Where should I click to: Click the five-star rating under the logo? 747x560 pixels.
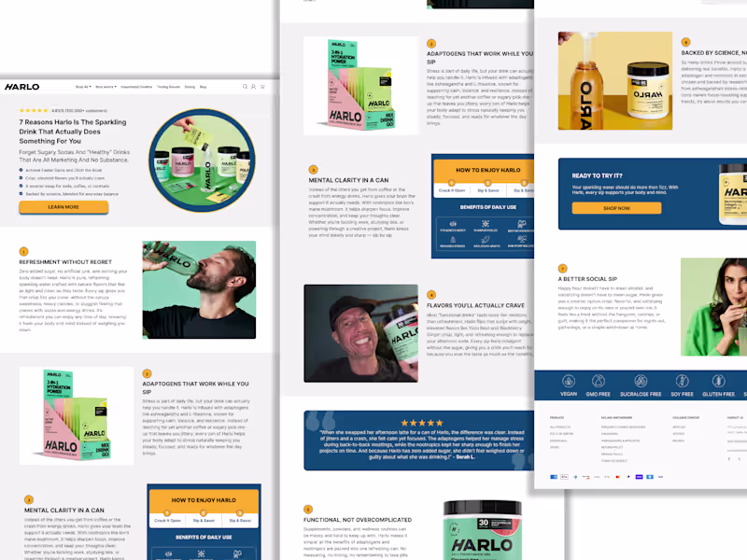point(34,110)
